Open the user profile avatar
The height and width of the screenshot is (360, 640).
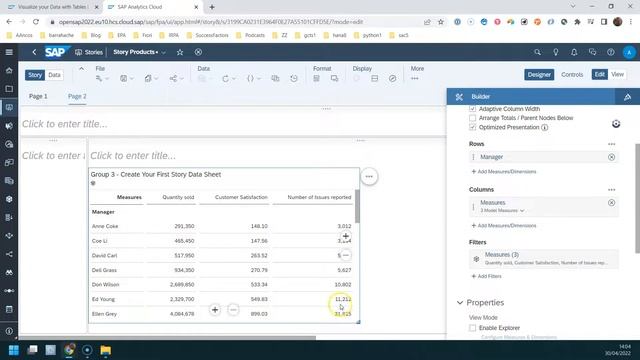[629, 52]
